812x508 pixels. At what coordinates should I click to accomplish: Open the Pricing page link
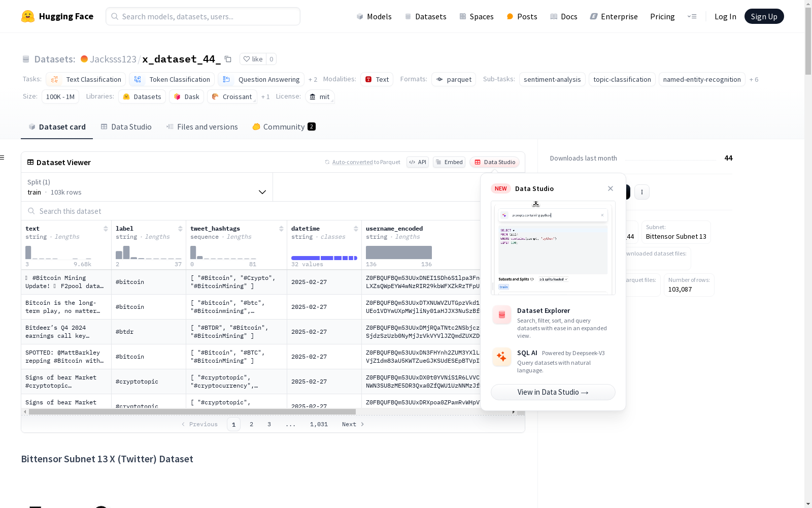[662, 16]
